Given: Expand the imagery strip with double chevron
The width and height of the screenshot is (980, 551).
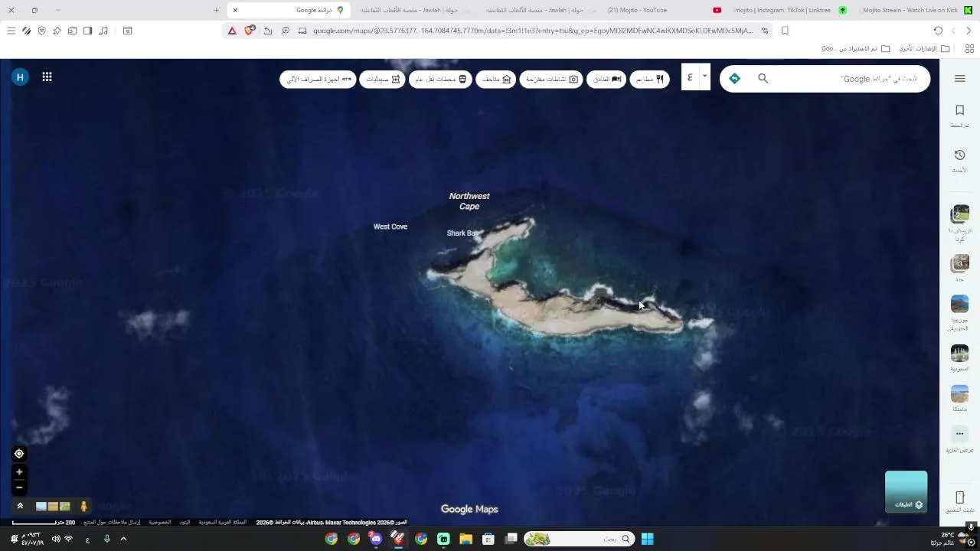Looking at the screenshot, I should pyautogui.click(x=20, y=506).
